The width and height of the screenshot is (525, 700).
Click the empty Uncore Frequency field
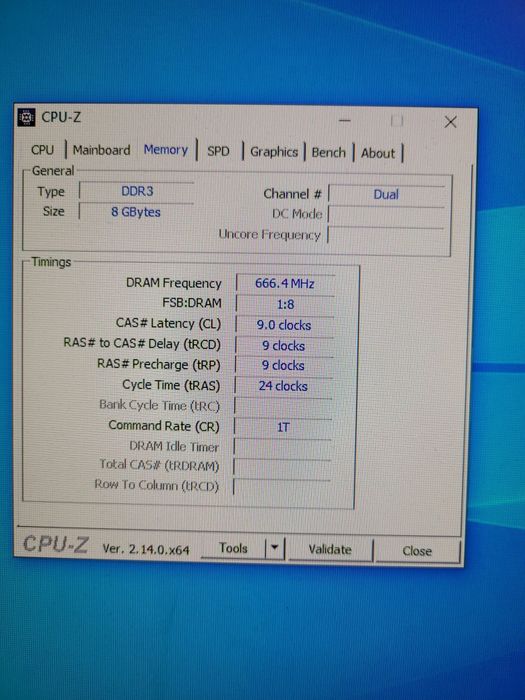click(386, 235)
